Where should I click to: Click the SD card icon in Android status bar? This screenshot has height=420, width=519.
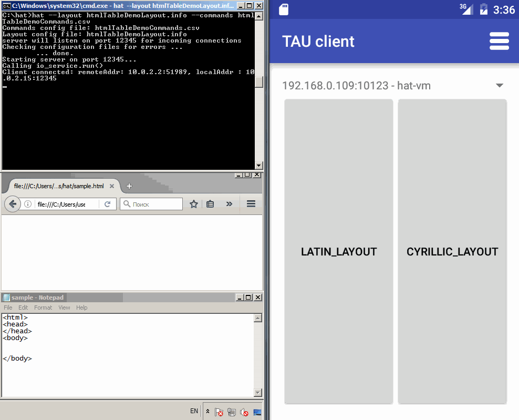(284, 9)
